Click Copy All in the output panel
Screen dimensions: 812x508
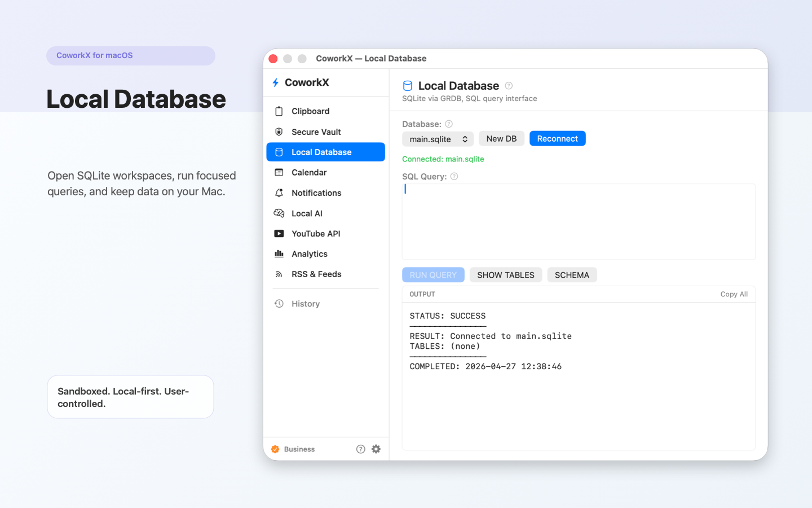point(734,294)
